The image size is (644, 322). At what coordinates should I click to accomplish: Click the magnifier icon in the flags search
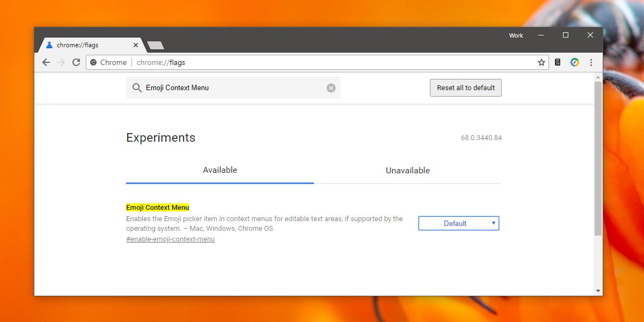coord(137,88)
